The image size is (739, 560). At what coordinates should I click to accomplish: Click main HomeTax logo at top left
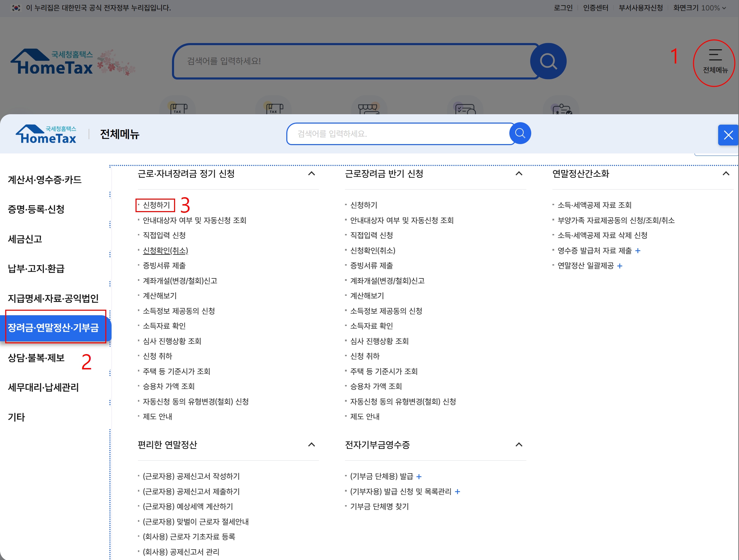coord(52,62)
